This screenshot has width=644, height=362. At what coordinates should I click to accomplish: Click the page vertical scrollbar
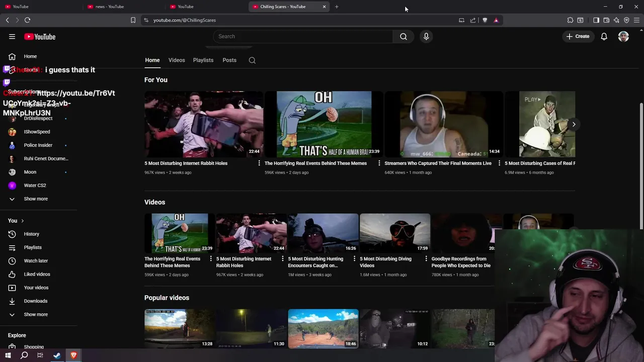pos(641,165)
